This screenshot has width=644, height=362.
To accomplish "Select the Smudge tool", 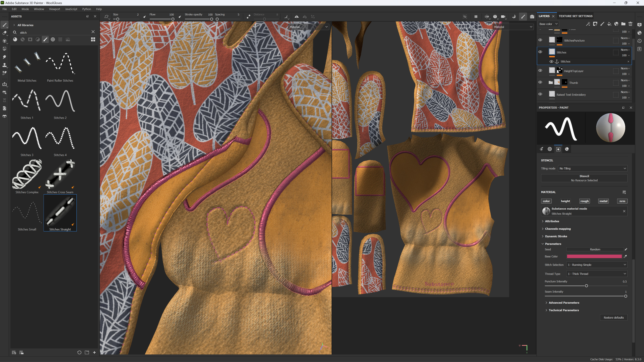I will (4, 57).
